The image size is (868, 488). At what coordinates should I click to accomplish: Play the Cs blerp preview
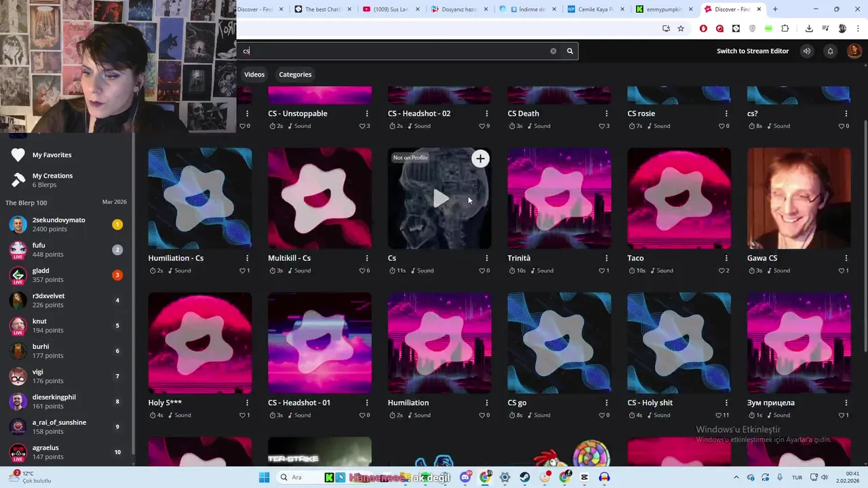(x=440, y=199)
